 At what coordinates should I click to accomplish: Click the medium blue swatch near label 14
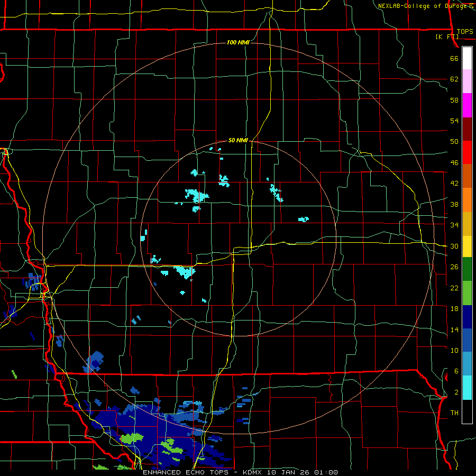(x=467, y=340)
